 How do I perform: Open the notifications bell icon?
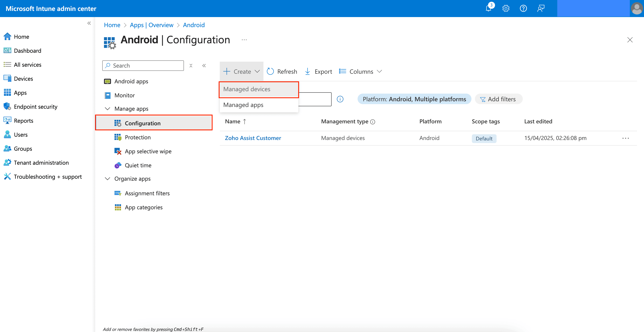coord(488,9)
